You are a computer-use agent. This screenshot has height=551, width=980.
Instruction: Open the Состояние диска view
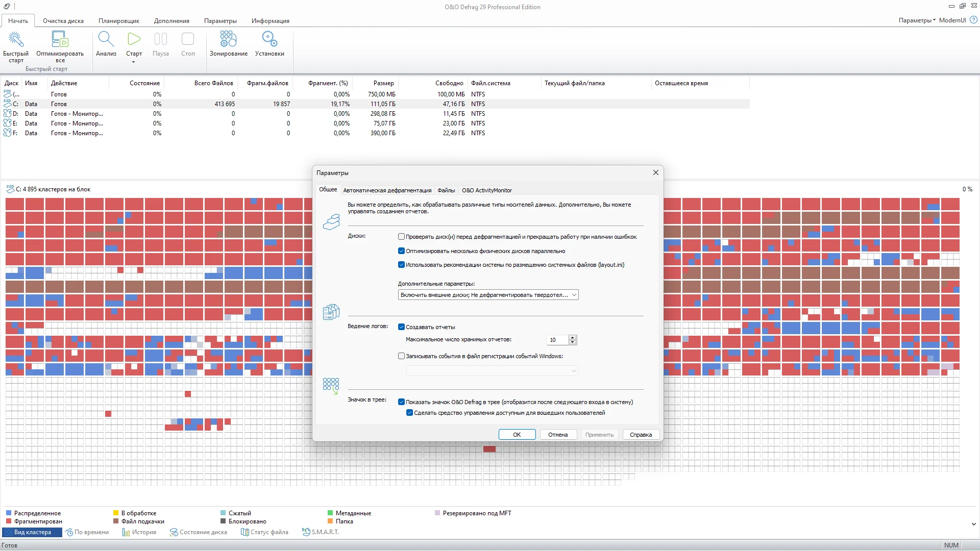(x=199, y=532)
